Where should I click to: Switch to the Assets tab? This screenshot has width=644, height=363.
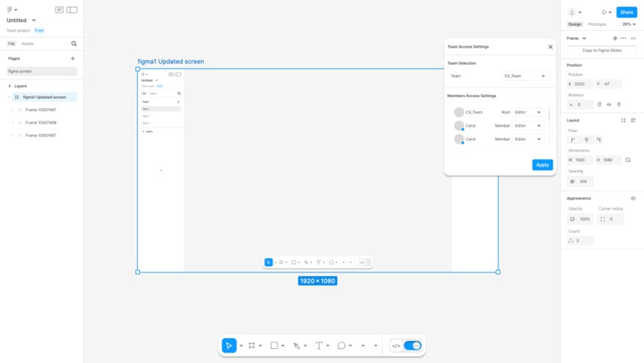click(27, 43)
